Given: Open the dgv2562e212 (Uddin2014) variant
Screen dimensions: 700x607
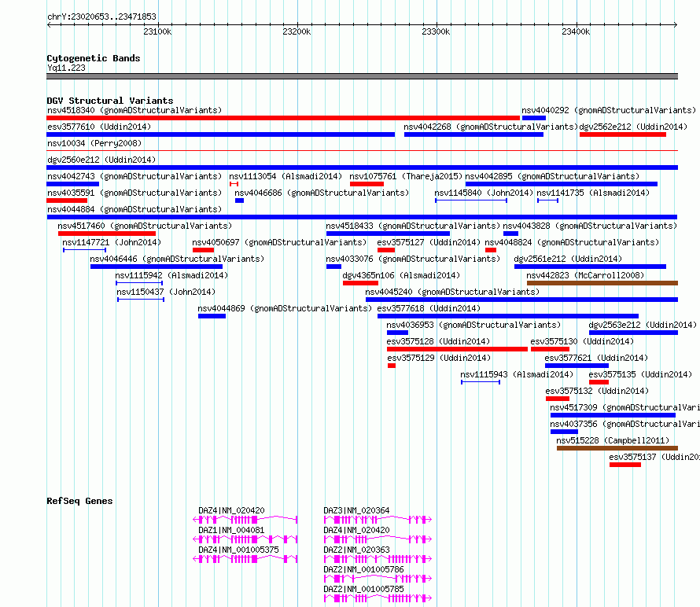Looking at the screenshot, I should (633, 127).
